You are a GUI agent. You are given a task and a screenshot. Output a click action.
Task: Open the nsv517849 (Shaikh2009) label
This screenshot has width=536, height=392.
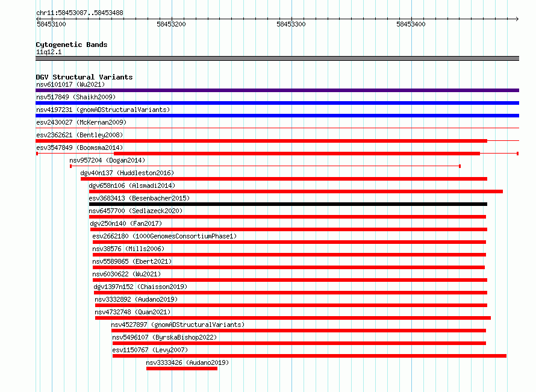(76, 97)
